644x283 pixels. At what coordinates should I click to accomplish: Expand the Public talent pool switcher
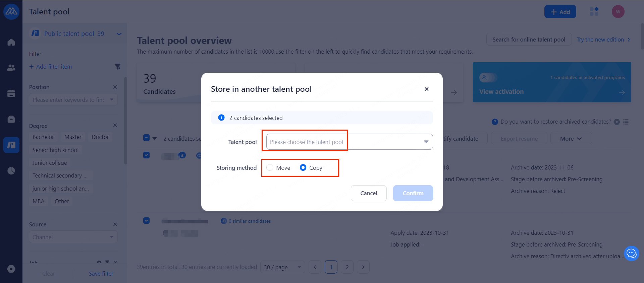click(x=119, y=34)
